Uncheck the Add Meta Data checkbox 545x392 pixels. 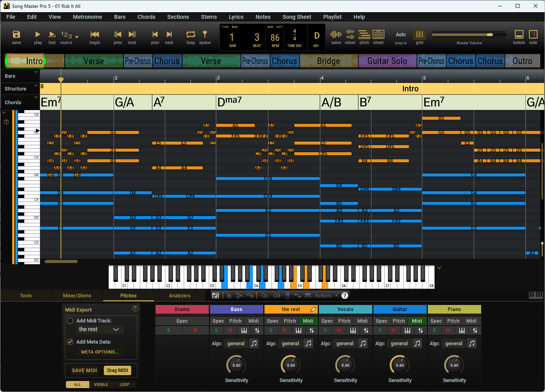(x=71, y=342)
